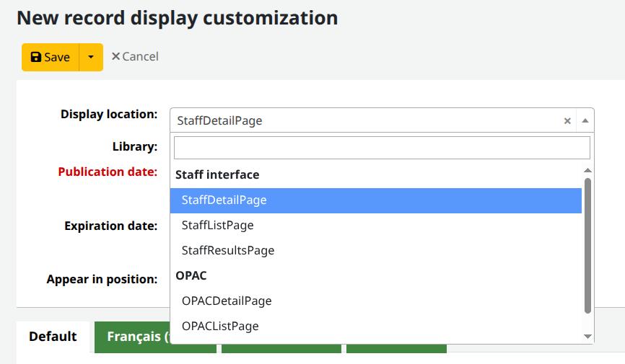Click the Expiration date label

pos(110,226)
